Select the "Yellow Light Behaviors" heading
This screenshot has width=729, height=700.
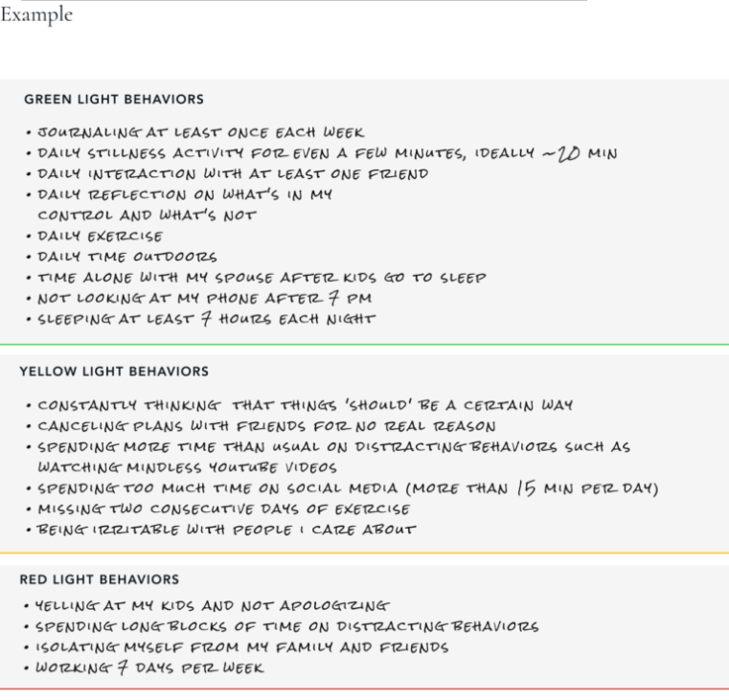tap(114, 372)
